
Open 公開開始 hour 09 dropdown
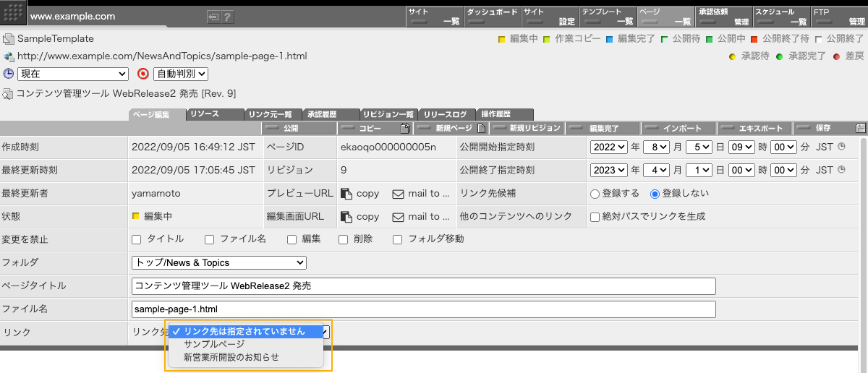pos(741,147)
